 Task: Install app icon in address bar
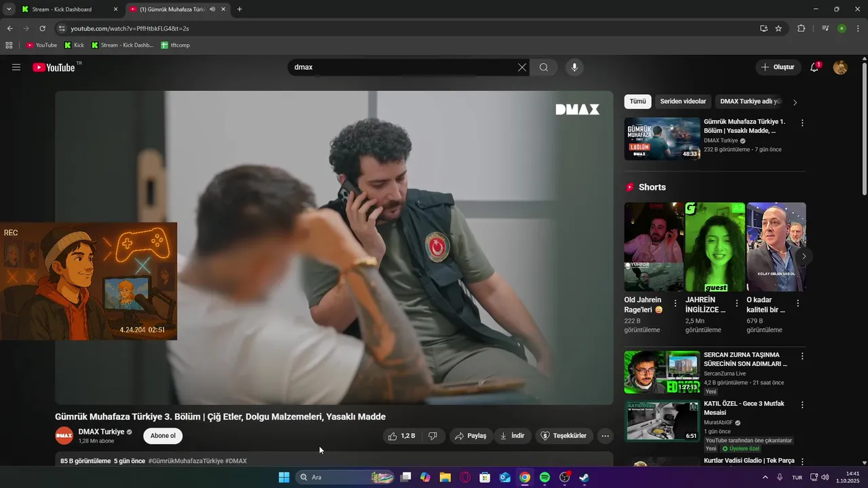(764, 28)
